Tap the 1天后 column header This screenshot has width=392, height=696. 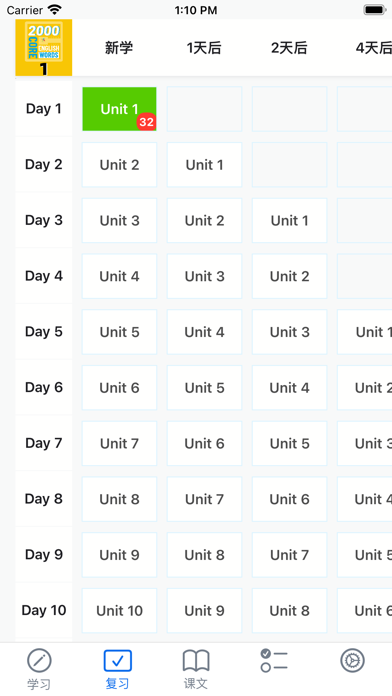204,47
